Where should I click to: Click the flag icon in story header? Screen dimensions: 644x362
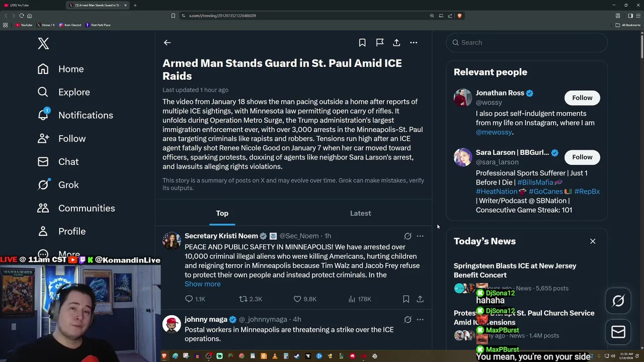click(x=380, y=43)
